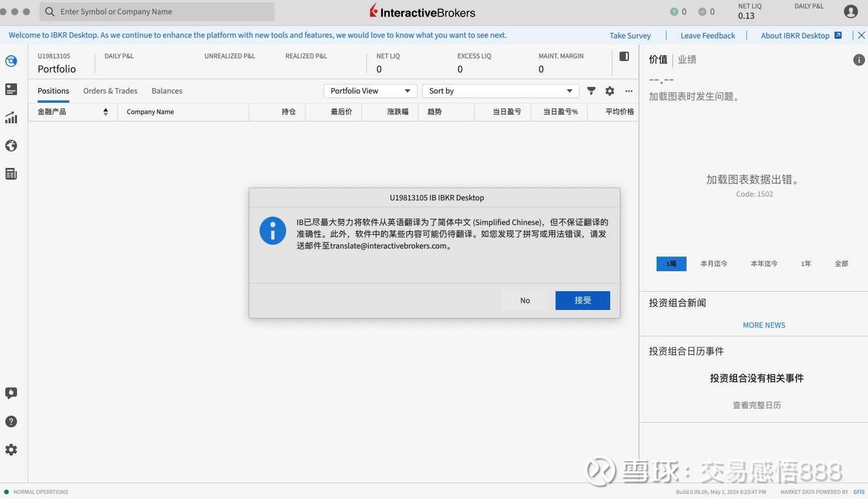The width and height of the screenshot is (868, 499).
Task: Switch to the Orders & Trades tab
Action: [x=110, y=91]
